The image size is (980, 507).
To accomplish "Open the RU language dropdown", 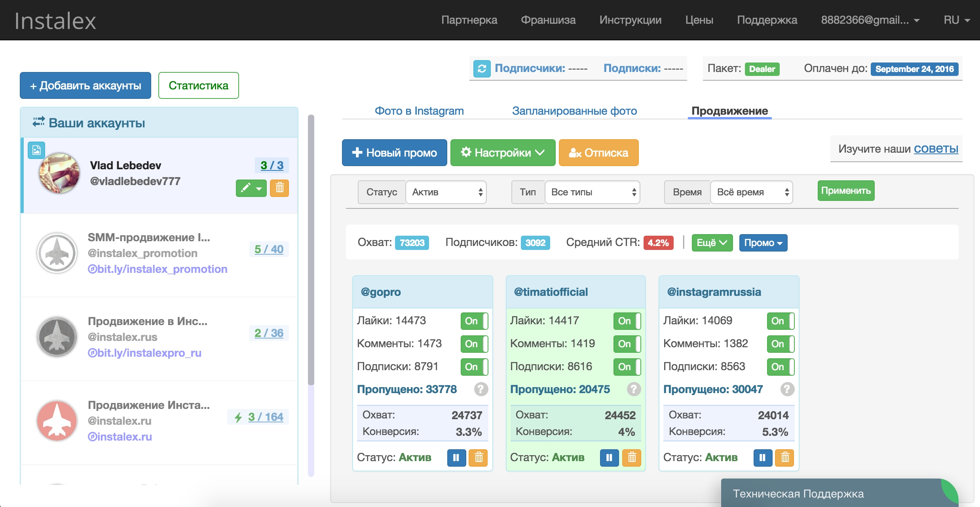I will pos(956,20).
